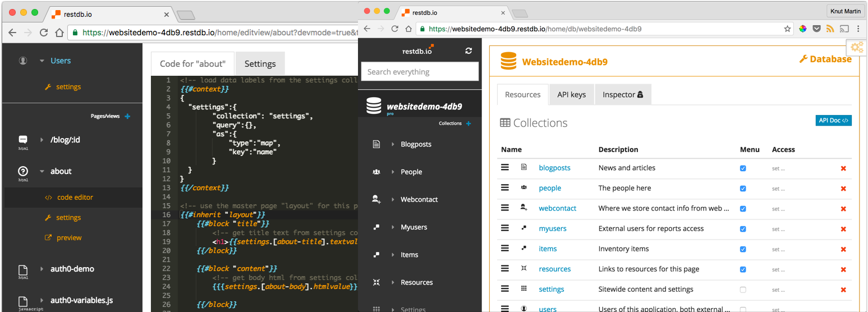Expand the People collection arrow
The image size is (868, 312).
(392, 172)
